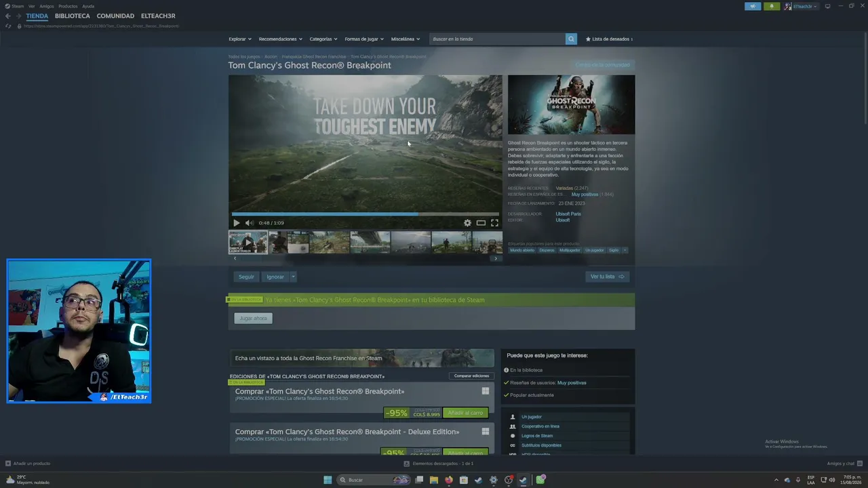Open Lista de deseados wishlist
The image size is (868, 488).
point(609,39)
